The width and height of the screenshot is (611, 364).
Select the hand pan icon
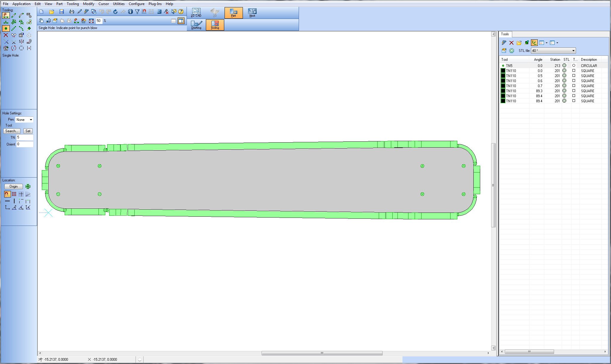42,21
